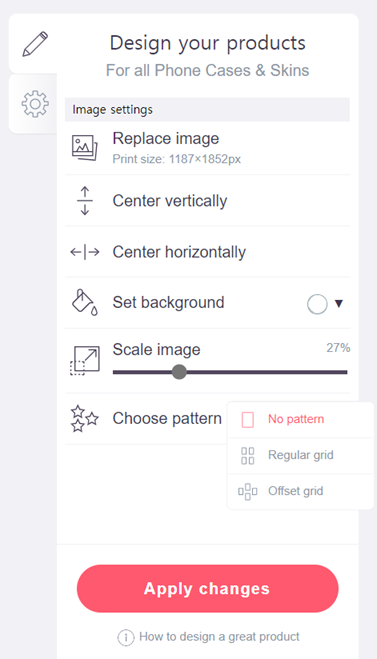The height and width of the screenshot is (659, 377).
Task: Click the Replace image label
Action: coord(166,139)
